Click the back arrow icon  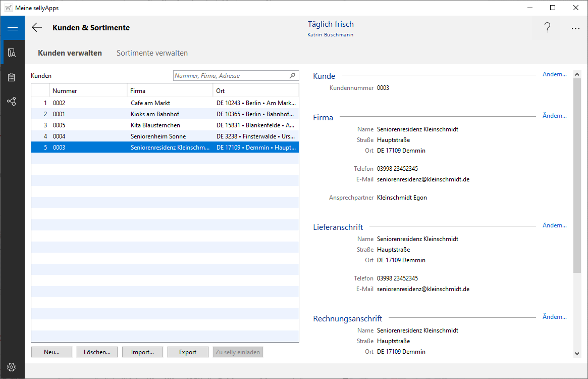pyautogui.click(x=37, y=28)
